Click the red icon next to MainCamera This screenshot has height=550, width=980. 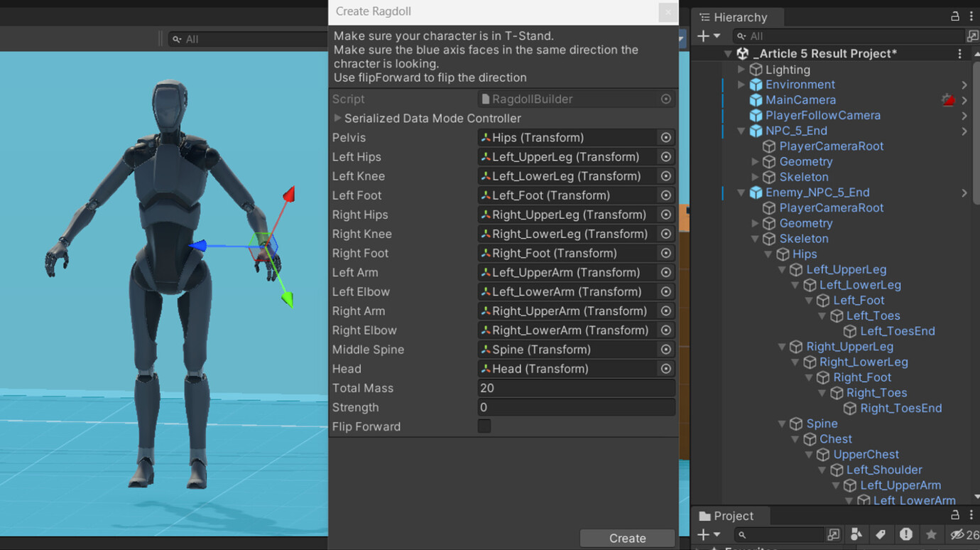(947, 99)
